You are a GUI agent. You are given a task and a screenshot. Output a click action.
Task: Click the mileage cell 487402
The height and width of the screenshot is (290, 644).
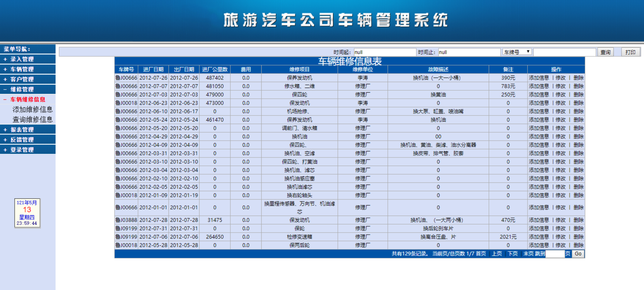[215, 78]
